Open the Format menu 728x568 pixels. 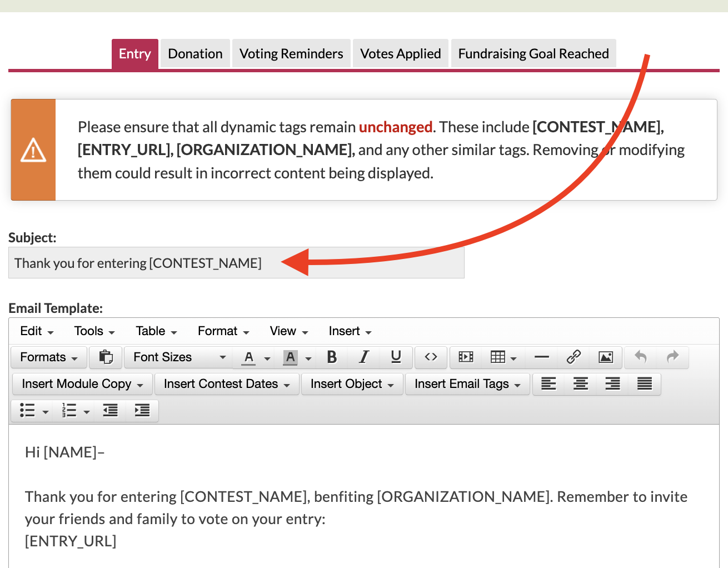coord(223,331)
